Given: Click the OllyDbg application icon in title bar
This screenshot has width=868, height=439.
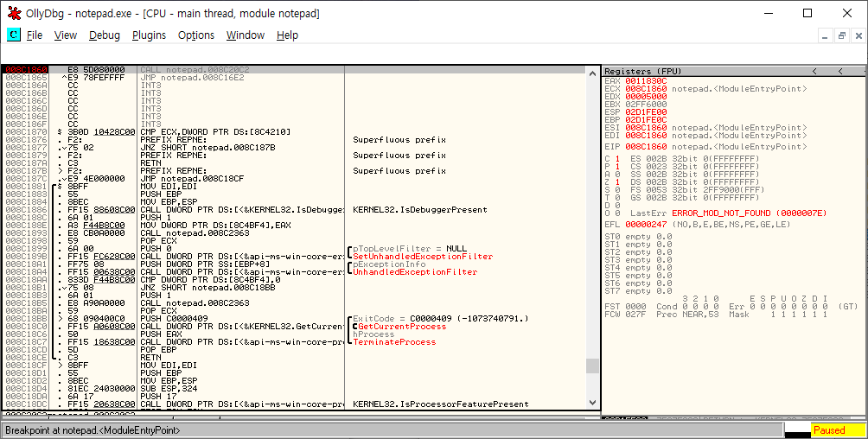Looking at the screenshot, I should (14, 13).
